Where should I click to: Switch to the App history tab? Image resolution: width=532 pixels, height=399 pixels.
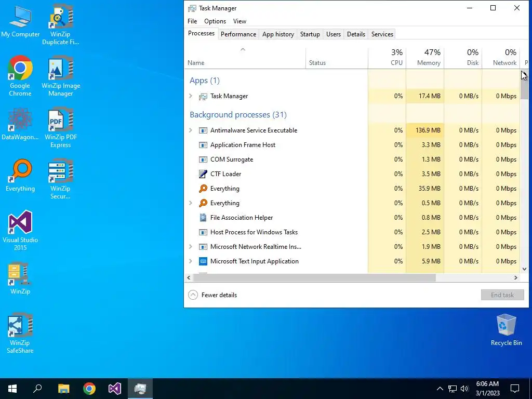(278, 34)
